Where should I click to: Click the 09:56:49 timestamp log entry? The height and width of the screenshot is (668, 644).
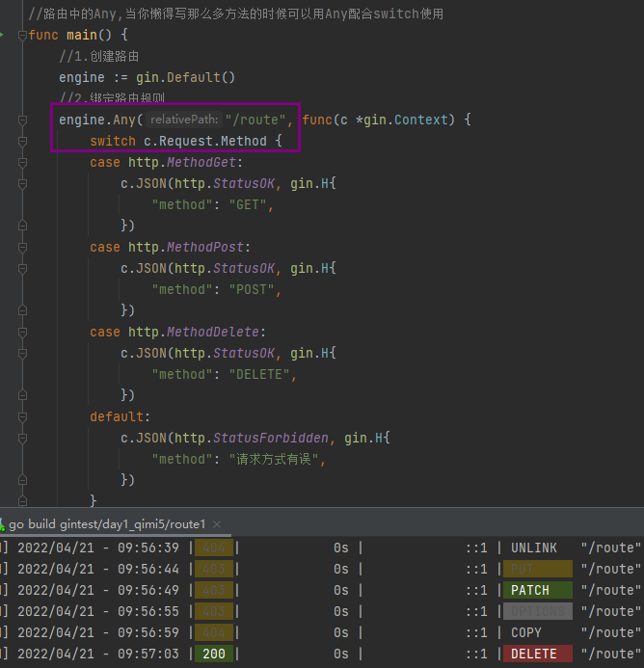(x=148, y=591)
